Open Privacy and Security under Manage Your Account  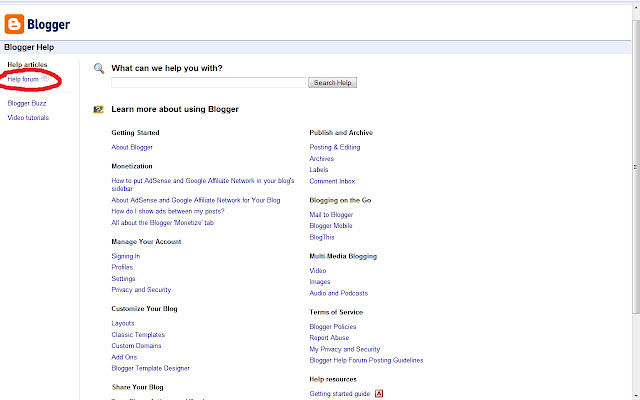pyautogui.click(x=141, y=289)
